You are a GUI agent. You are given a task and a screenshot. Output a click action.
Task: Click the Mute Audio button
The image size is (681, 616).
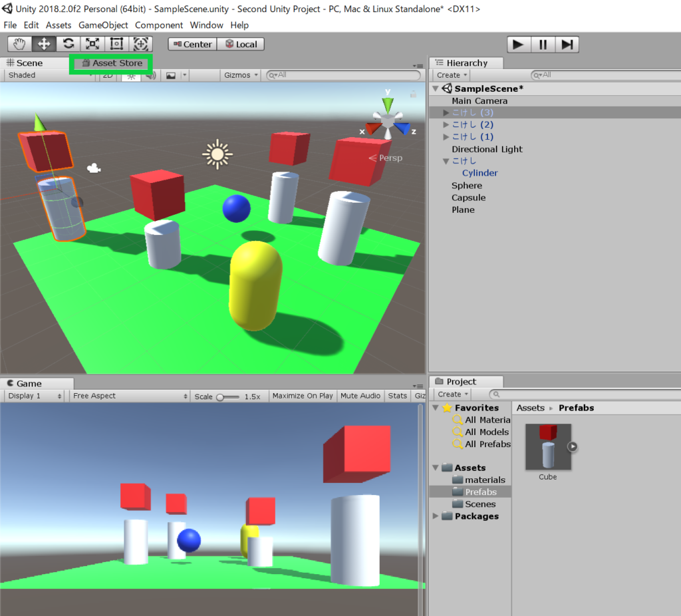360,396
